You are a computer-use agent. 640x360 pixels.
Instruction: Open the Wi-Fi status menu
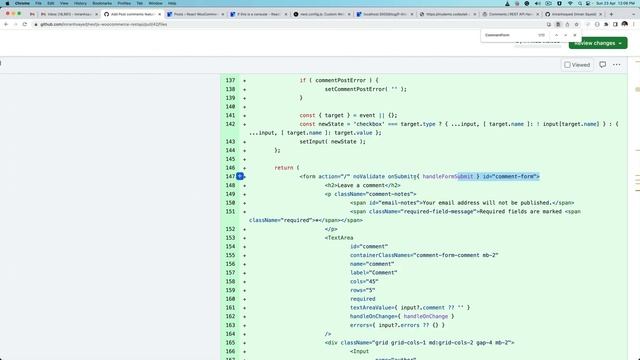pyautogui.click(x=570, y=3)
